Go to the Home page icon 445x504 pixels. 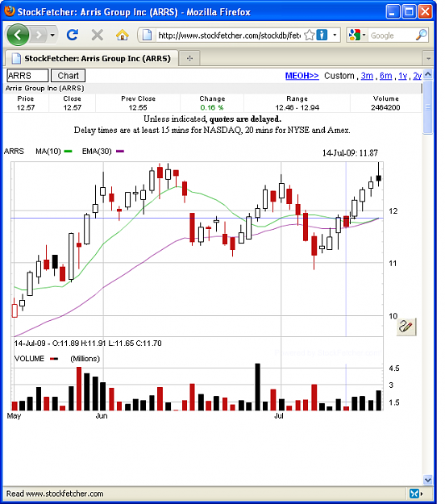[122, 35]
